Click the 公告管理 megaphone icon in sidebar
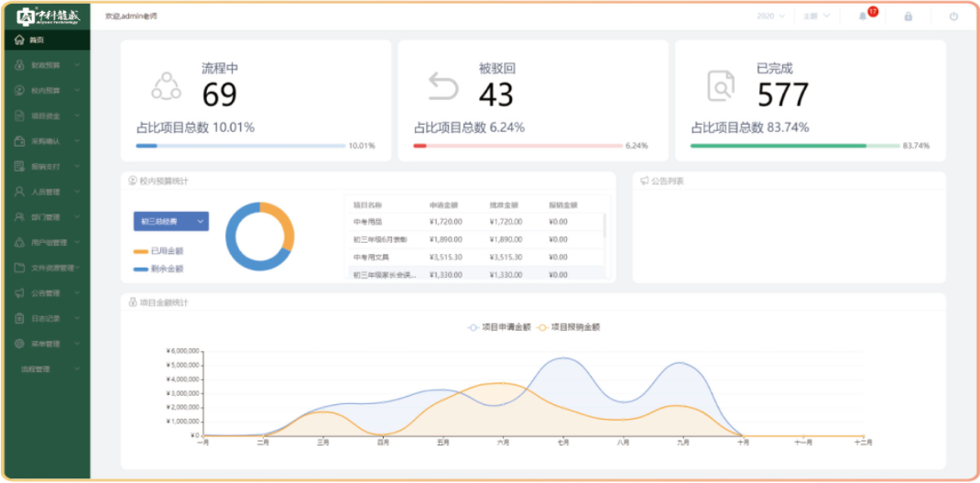Viewport: 980px width, 483px height. [x=20, y=293]
